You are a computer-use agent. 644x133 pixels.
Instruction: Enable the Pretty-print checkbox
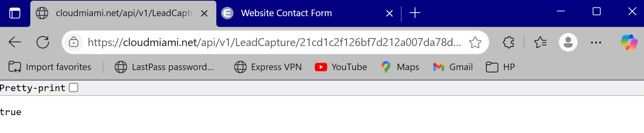click(73, 88)
